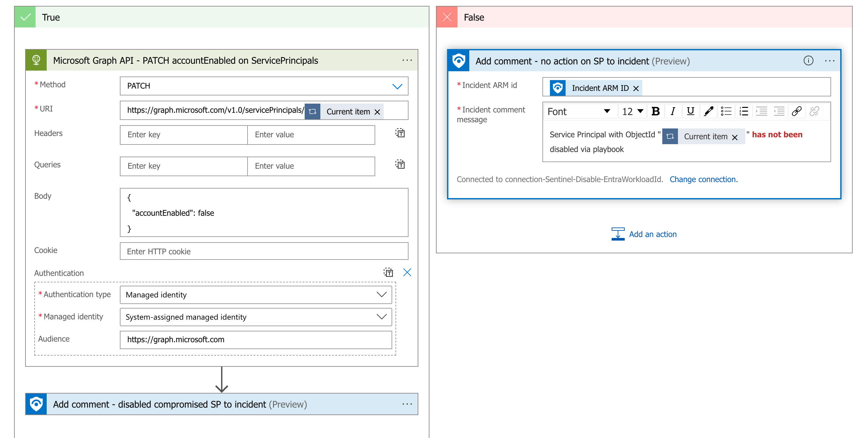Click the True branch header
Screen dimensions: 868x438
(x=221, y=17)
